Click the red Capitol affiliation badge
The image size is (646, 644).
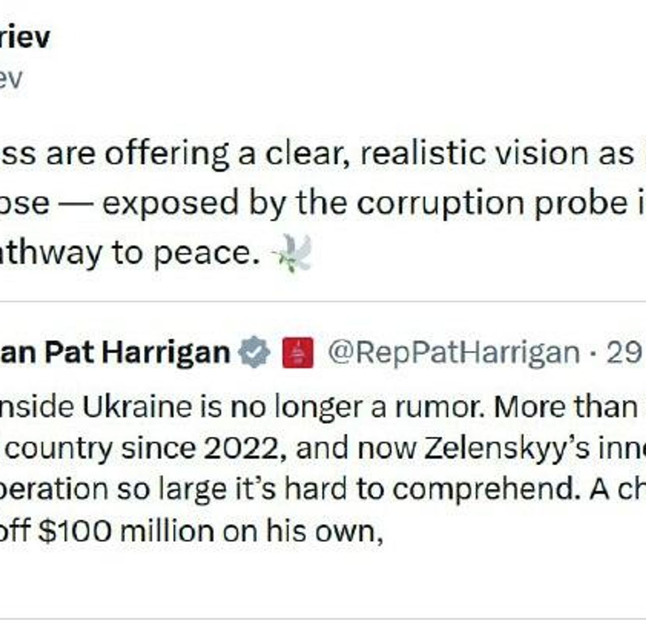coord(298,352)
